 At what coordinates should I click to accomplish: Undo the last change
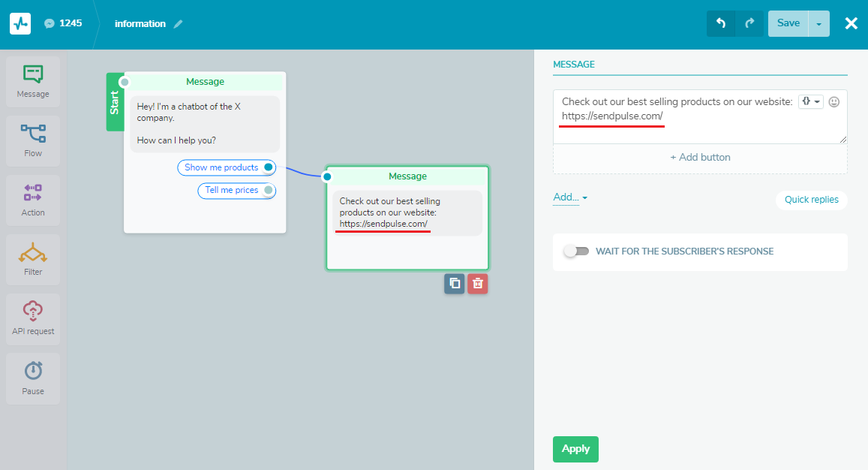(720, 23)
